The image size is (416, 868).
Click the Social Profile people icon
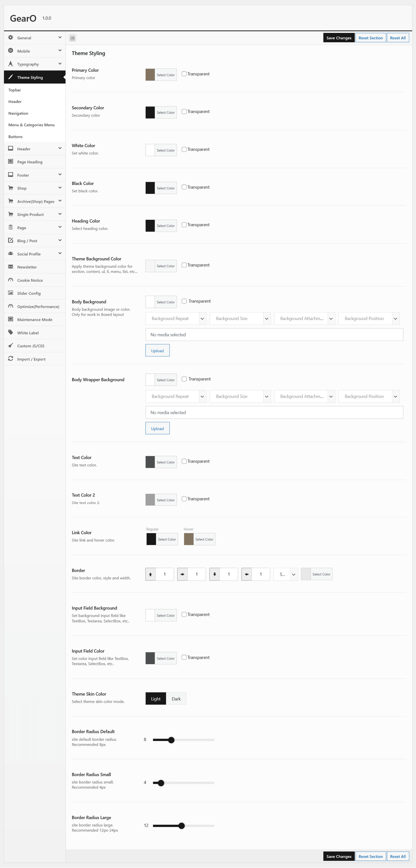(11, 254)
